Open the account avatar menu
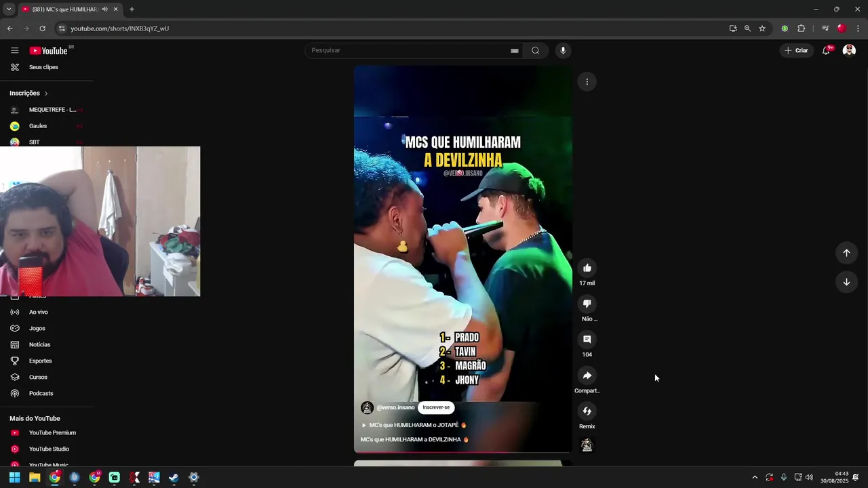This screenshot has width=868, height=488. [x=849, y=50]
